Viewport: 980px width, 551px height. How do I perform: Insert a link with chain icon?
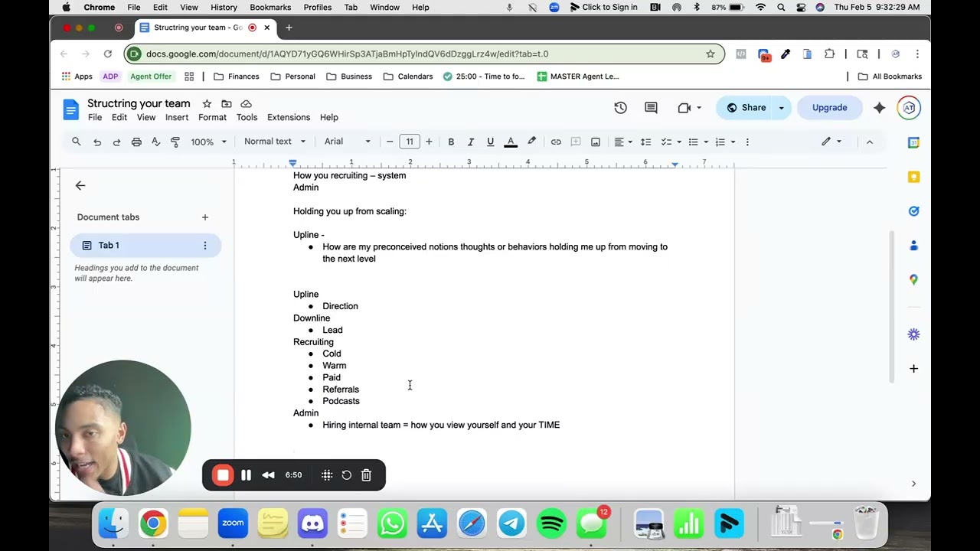(556, 142)
